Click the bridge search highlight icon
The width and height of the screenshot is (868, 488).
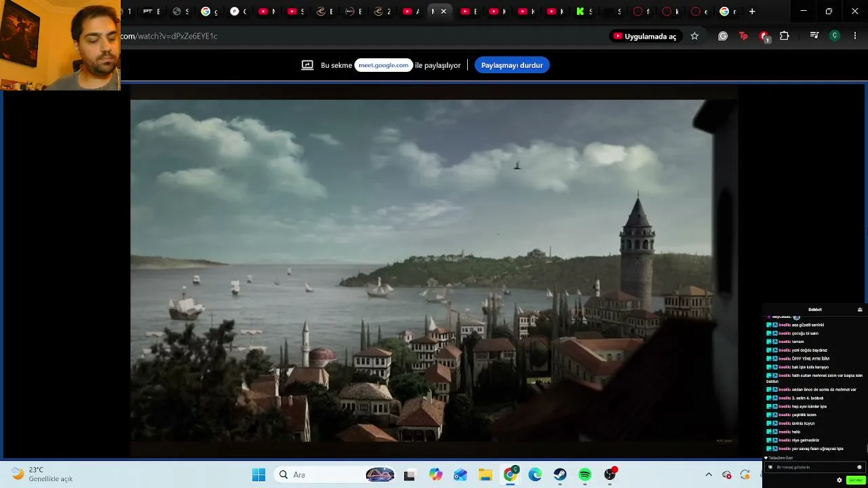[x=380, y=474]
